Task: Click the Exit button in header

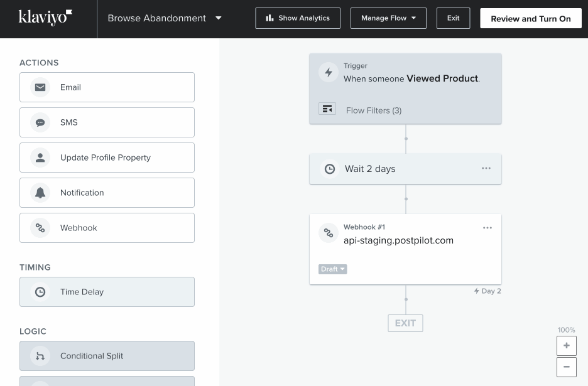Action: point(453,18)
